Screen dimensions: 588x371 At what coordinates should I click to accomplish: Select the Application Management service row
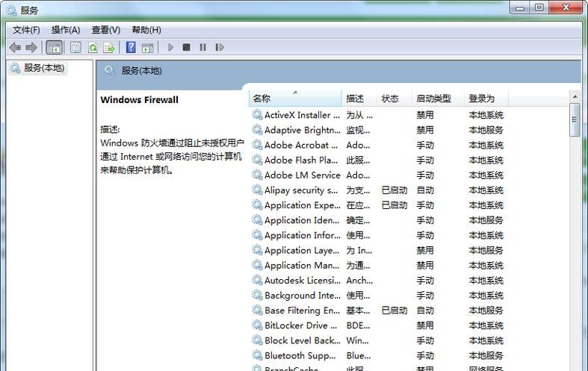(377, 265)
